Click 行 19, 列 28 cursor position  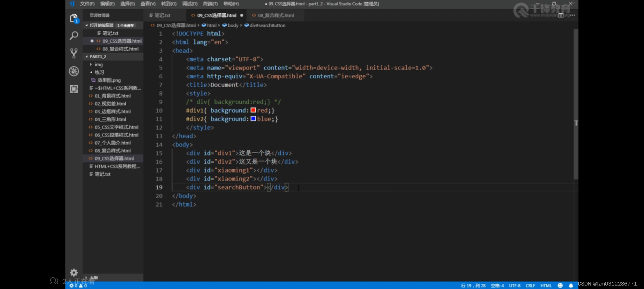tap(473, 286)
